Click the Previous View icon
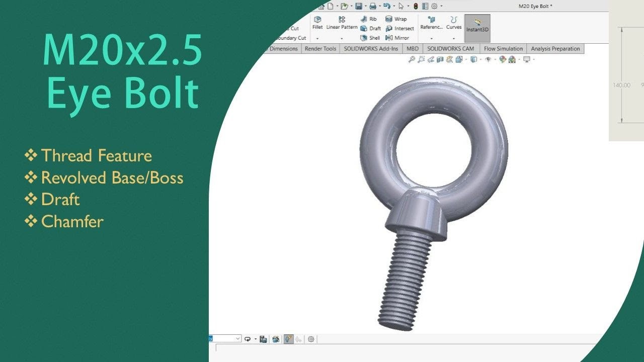 point(431,59)
